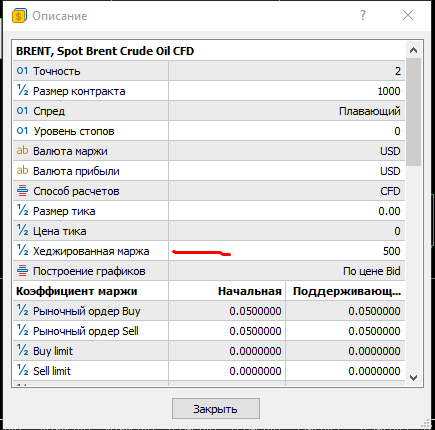Click the fraction icon beside Buy limit

(x=22, y=350)
